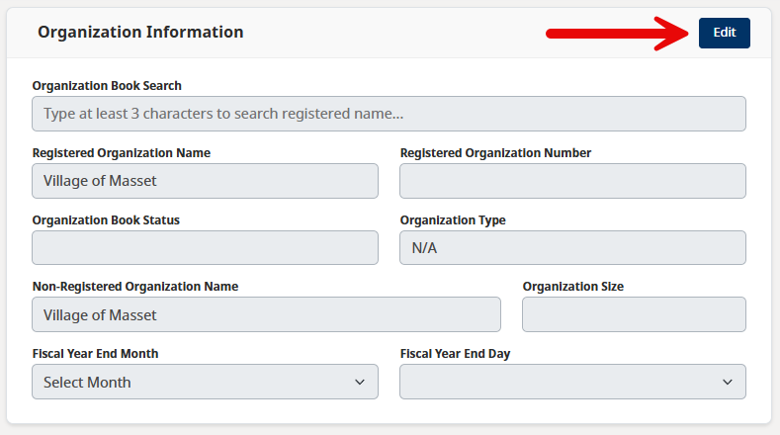Click the Fiscal Year End Day label
This screenshot has height=435, width=780.
point(455,354)
